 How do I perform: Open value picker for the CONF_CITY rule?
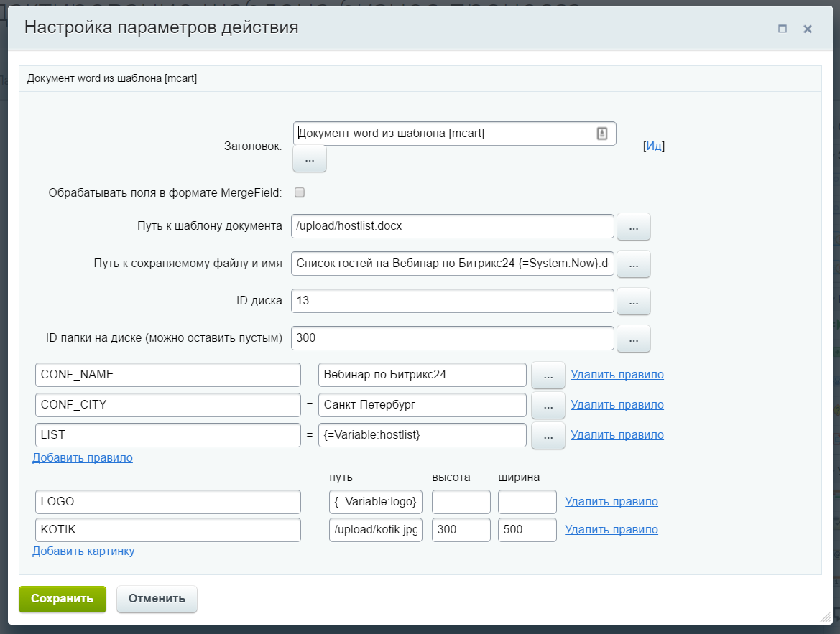(x=548, y=406)
